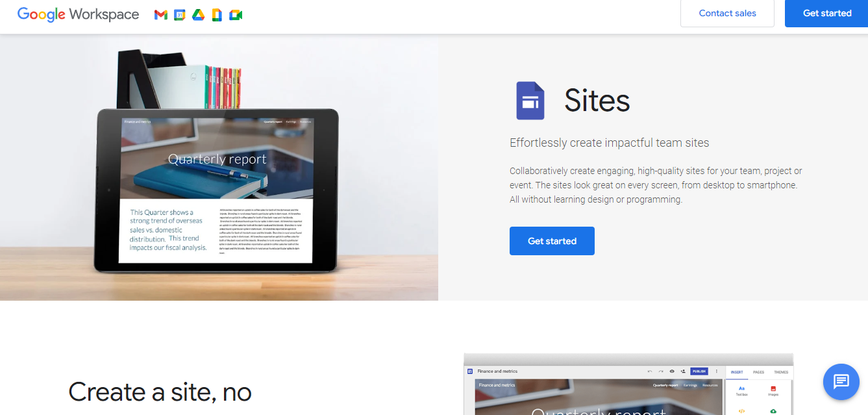Open the Google Meet icon
The height and width of the screenshot is (415, 868).
pyautogui.click(x=236, y=15)
